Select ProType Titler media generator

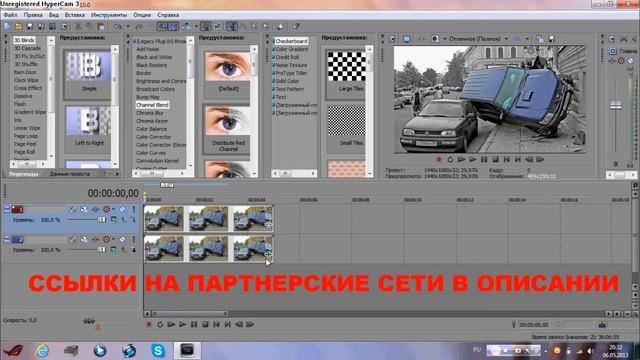[x=291, y=73]
